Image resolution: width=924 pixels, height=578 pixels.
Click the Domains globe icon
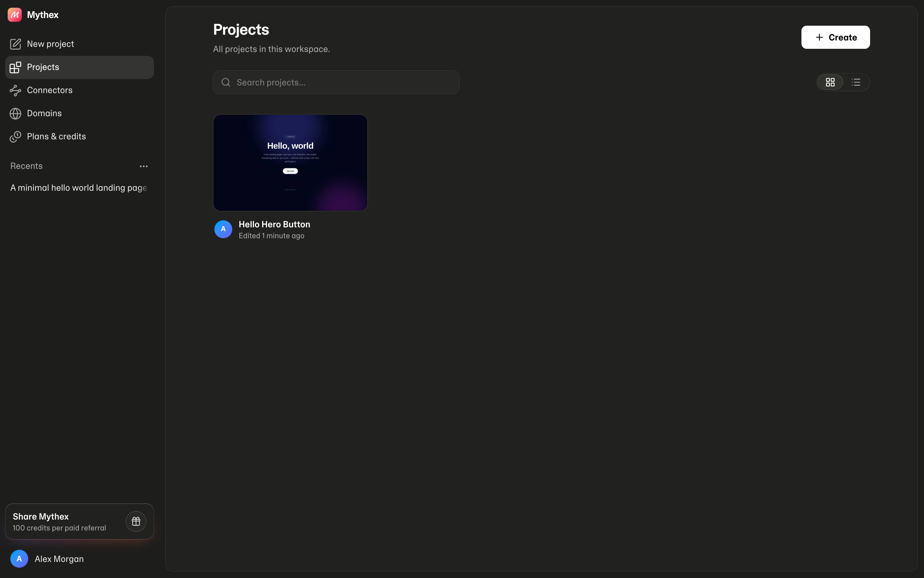point(15,114)
